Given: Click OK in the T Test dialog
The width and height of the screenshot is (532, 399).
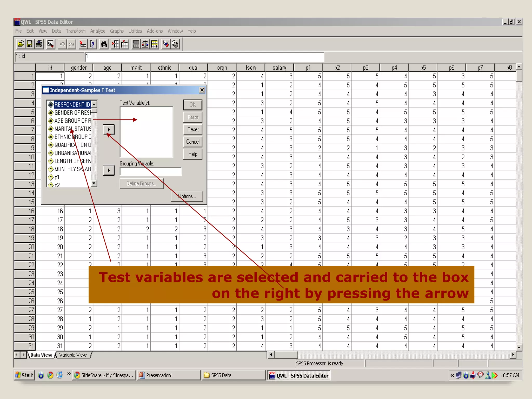Looking at the screenshot, I should click(x=193, y=105).
